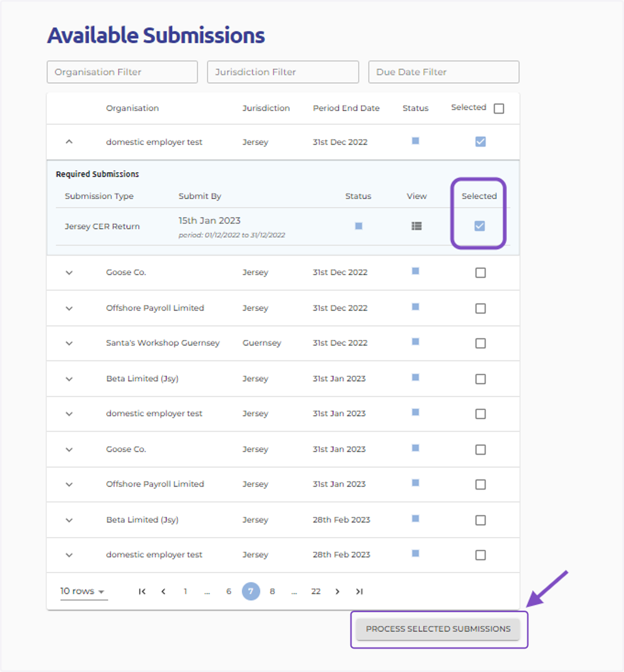Jump to last page of results

click(x=359, y=591)
